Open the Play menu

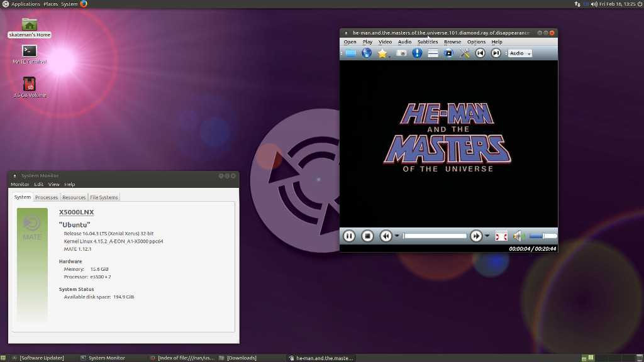tap(367, 42)
